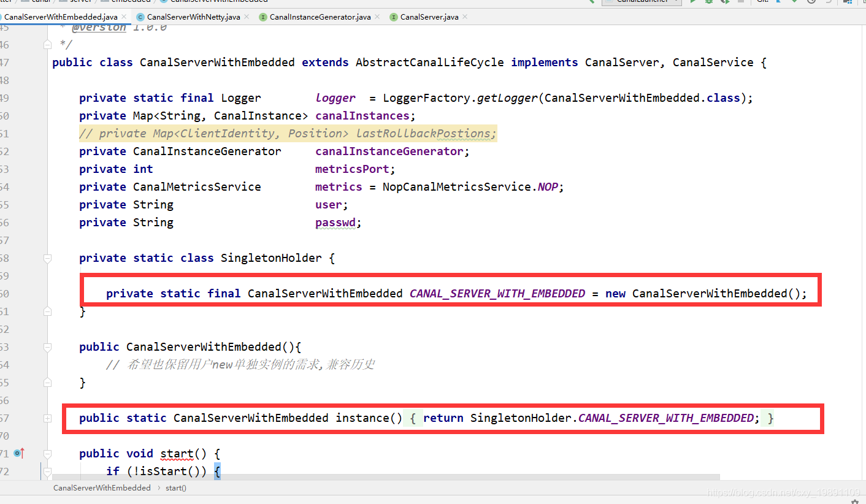The image size is (866, 504).
Task: Click the 'start' method name with red underline
Action: pyautogui.click(x=177, y=454)
